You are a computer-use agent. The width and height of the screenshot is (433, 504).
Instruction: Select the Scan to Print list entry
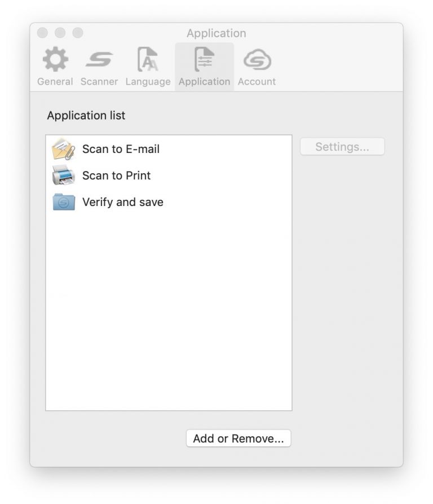click(169, 176)
